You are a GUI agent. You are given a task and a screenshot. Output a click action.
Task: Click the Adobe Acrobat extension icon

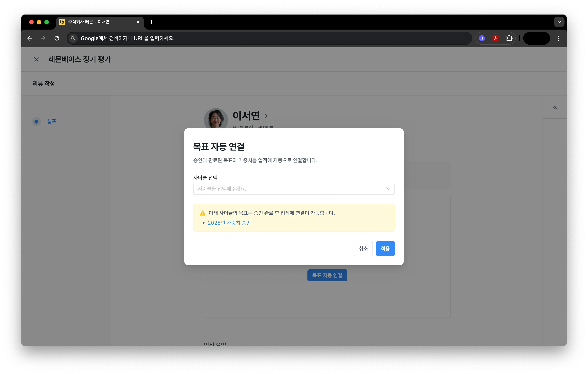point(495,38)
